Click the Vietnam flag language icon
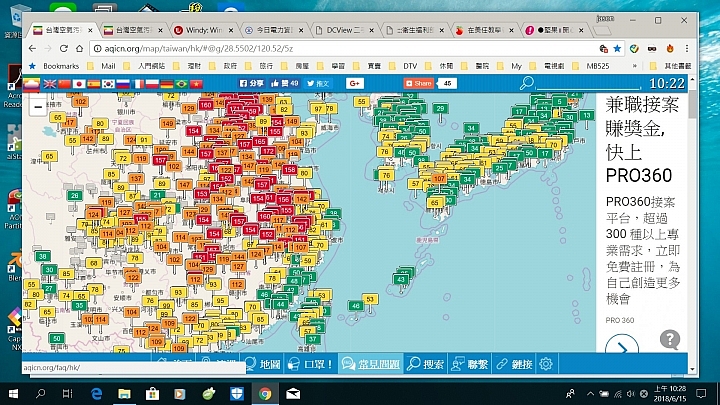Image resolution: width=720 pixels, height=405 pixels. (x=196, y=84)
